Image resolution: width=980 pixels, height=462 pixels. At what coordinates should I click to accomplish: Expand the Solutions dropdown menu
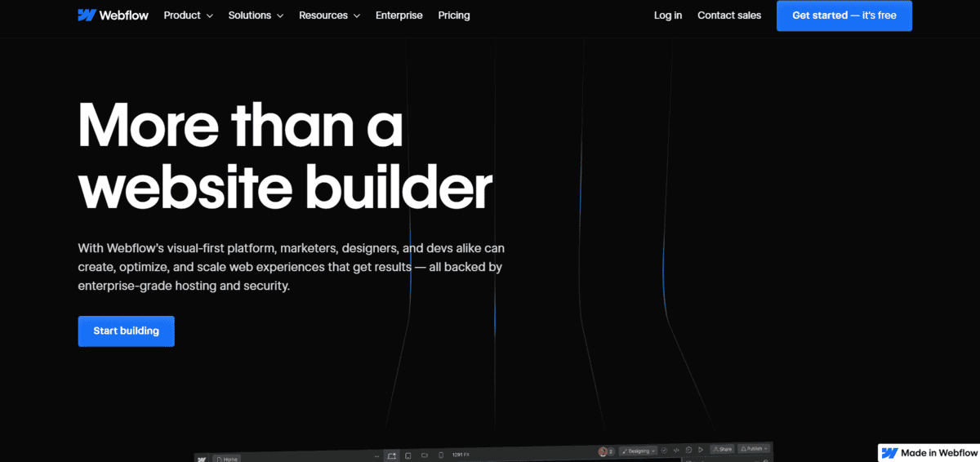tap(256, 16)
